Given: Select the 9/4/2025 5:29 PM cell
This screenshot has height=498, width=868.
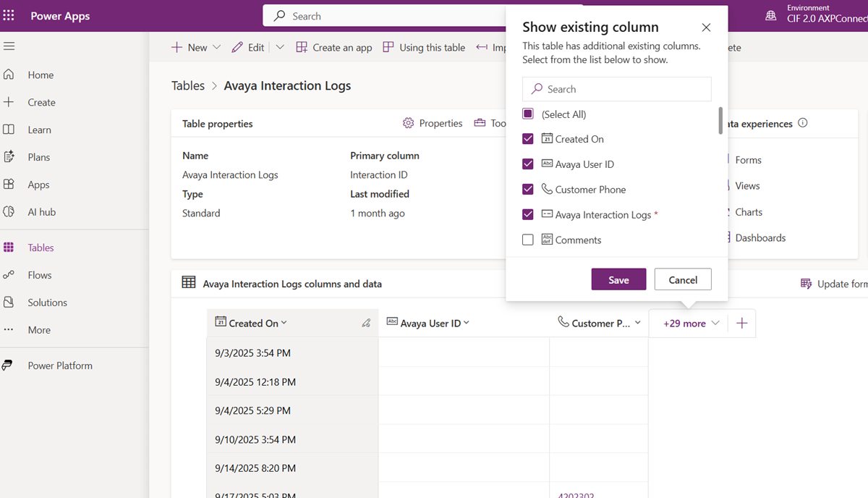Looking at the screenshot, I should (292, 410).
